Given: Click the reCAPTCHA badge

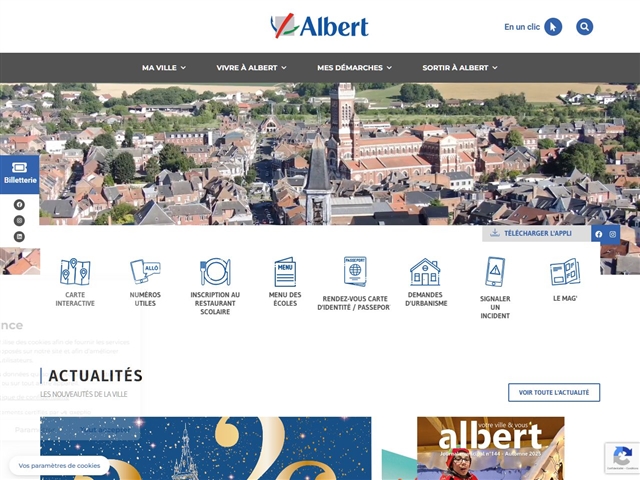Looking at the screenshot, I should [x=622, y=458].
